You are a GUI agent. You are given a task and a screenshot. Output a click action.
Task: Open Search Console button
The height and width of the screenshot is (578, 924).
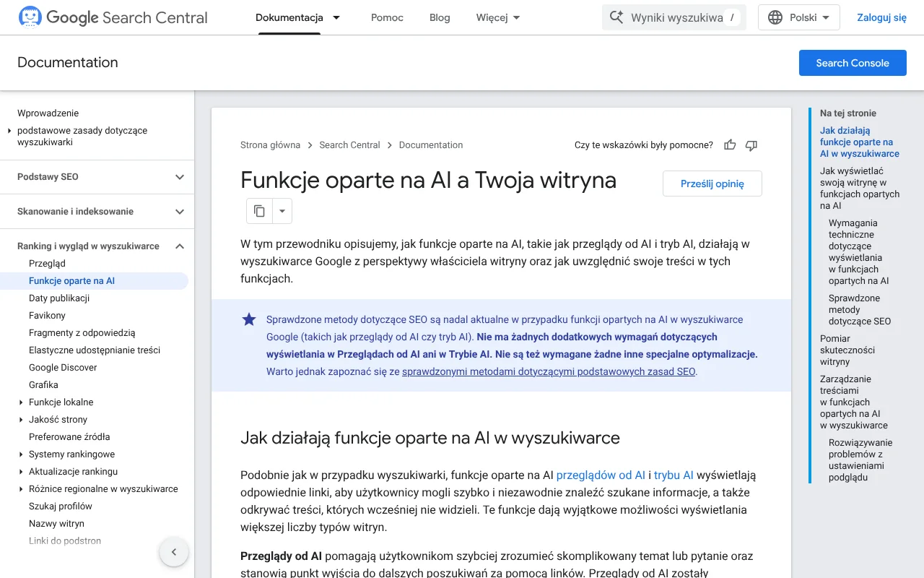(853, 63)
